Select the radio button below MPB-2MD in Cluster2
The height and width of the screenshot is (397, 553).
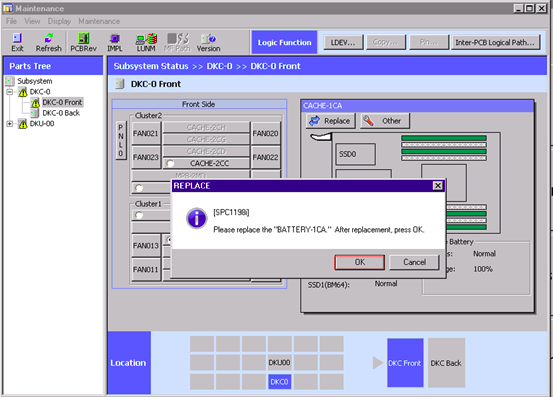point(139,188)
